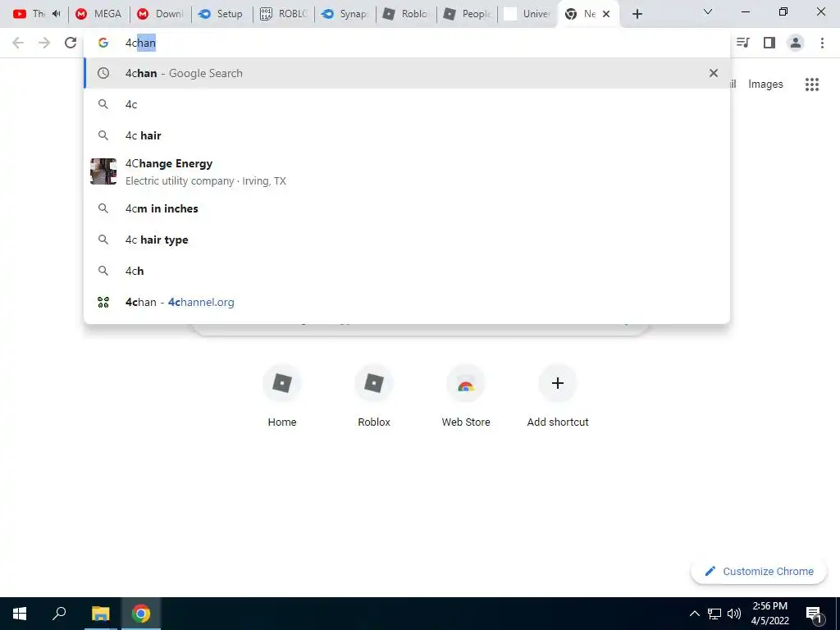Go back with the back arrow
Image resolution: width=840 pixels, height=630 pixels.
pos(18,43)
